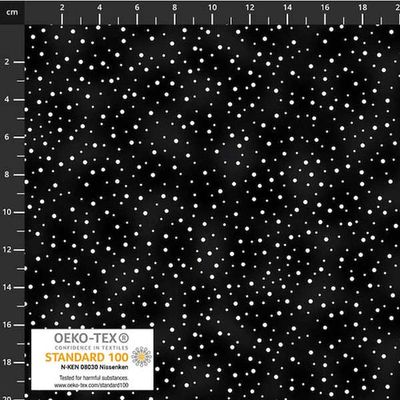The image size is (400, 400).
Task: Click the OEKO-TEX logo heading
Action: 86,339
